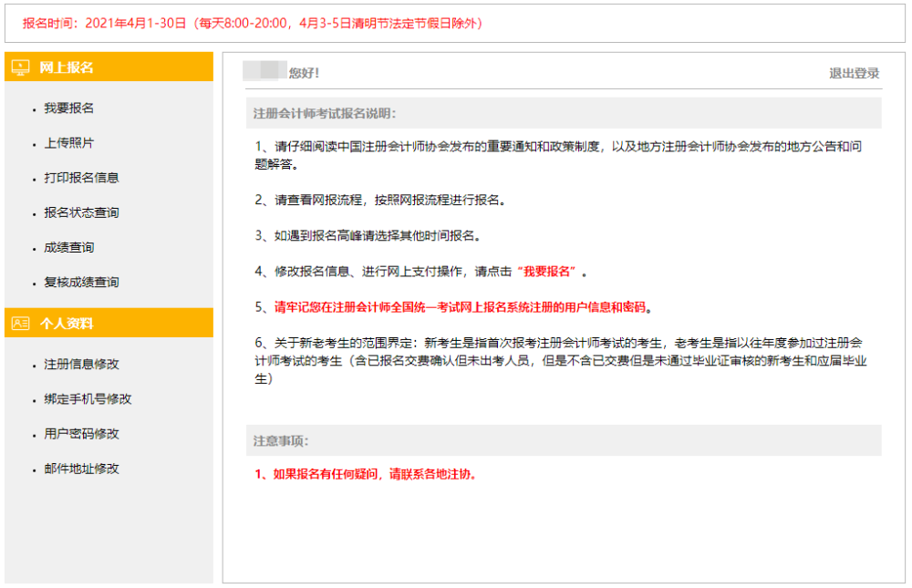Click the 网上报名 section header text
912x588 pixels.
click(67, 67)
